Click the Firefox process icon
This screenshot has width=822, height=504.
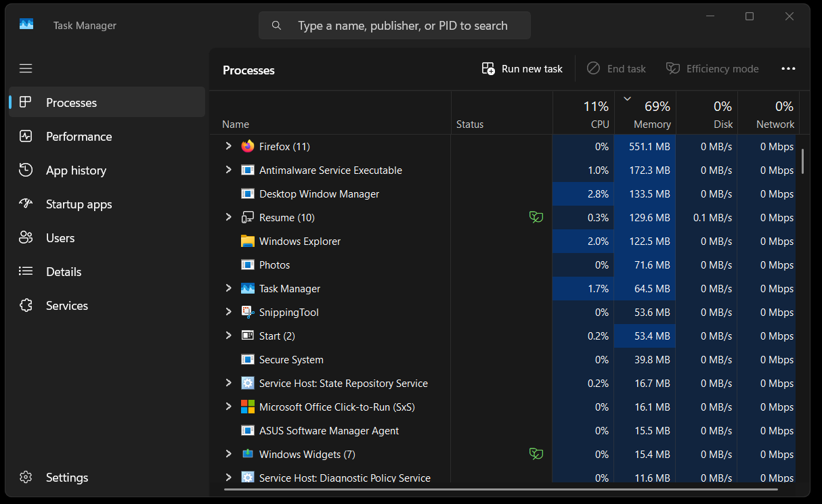(x=248, y=146)
